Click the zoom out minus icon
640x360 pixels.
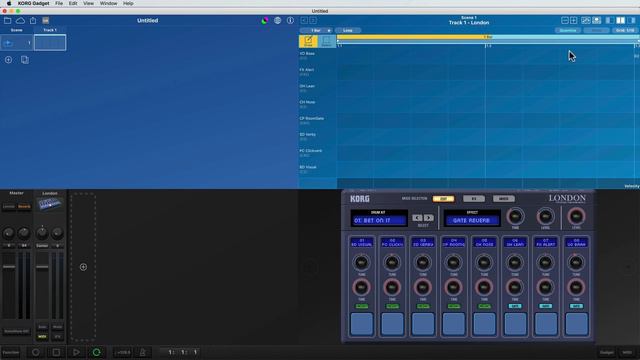[565, 20]
